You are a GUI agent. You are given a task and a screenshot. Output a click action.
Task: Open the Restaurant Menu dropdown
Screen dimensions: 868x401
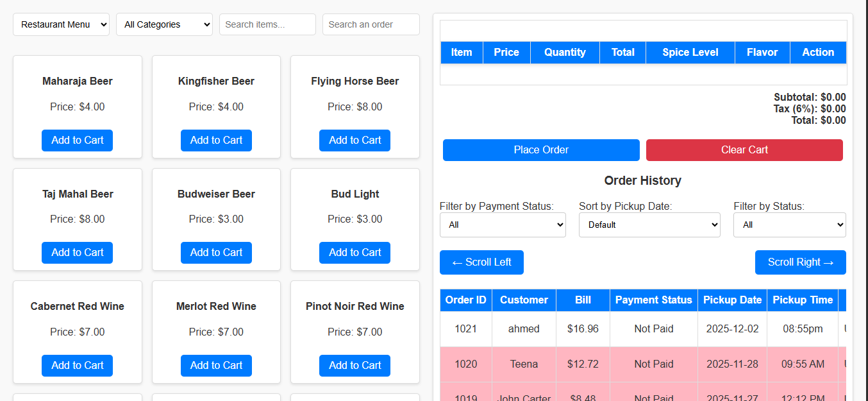click(x=61, y=24)
